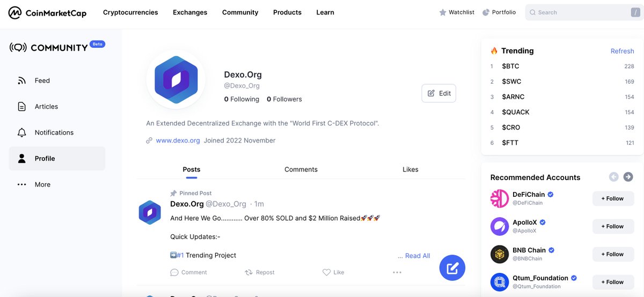Click the Repost arrows icon

tap(248, 272)
